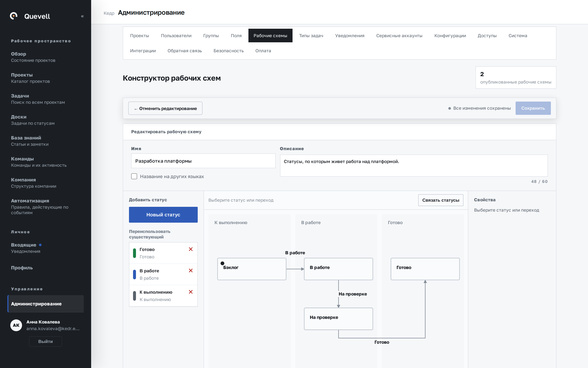
Task: Select the Бэклог status node
Action: click(252, 269)
